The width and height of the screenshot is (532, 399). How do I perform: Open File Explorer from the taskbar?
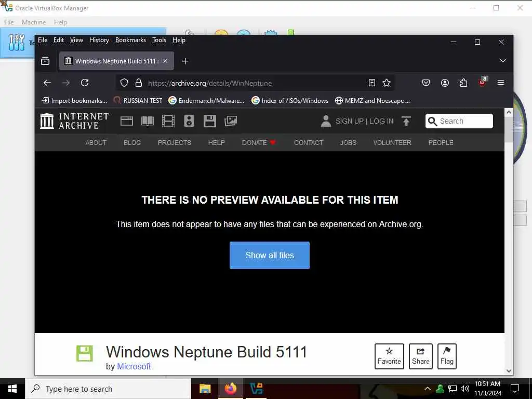(x=205, y=389)
